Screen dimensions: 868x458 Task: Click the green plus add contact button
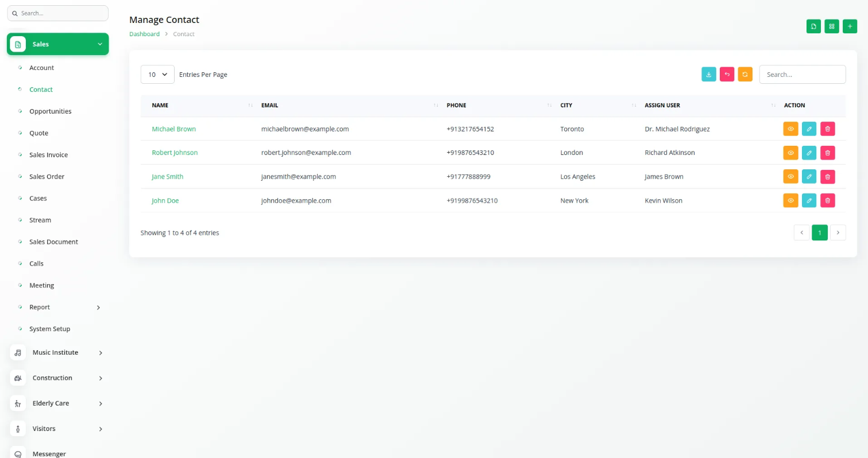click(x=850, y=26)
